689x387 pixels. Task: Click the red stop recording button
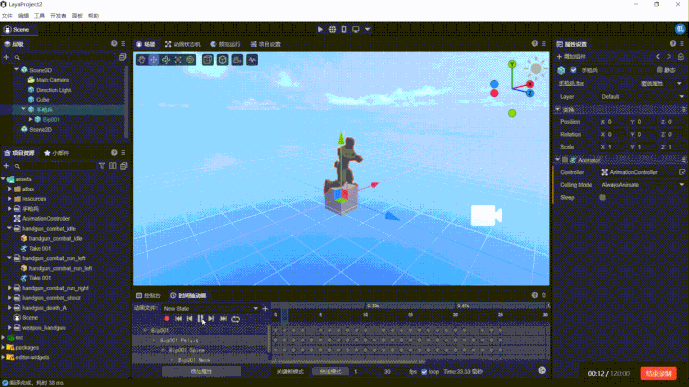(x=658, y=373)
